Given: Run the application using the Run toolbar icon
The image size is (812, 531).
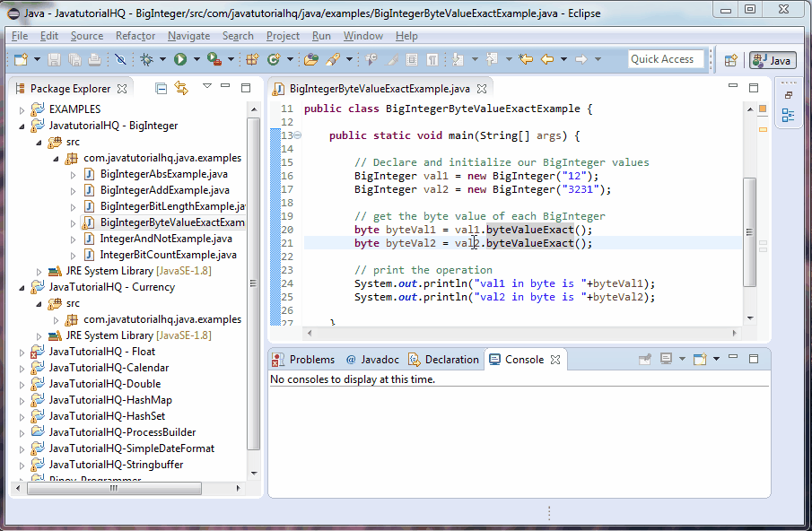Looking at the screenshot, I should point(179,58).
